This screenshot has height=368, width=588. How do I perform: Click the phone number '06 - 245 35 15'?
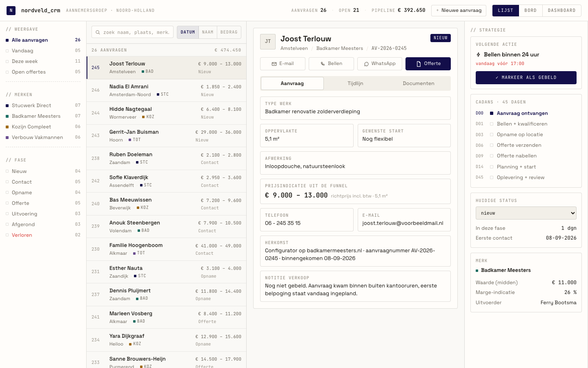coord(283,223)
